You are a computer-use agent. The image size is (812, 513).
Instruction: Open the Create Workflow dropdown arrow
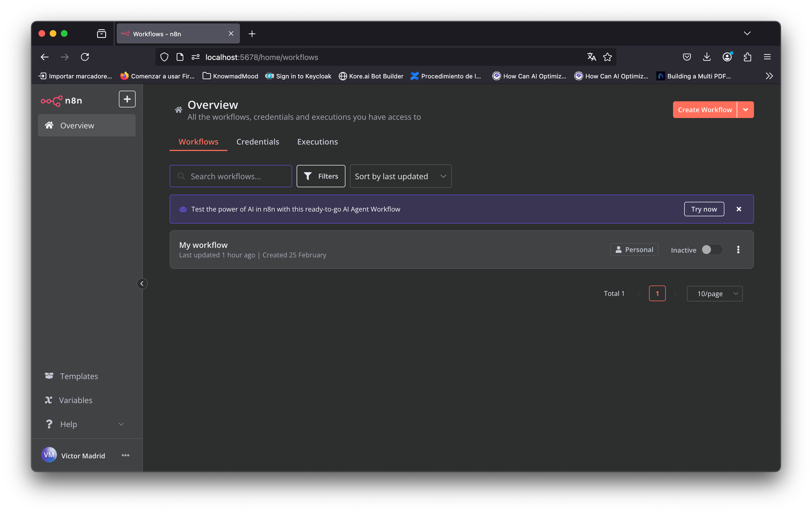point(745,110)
